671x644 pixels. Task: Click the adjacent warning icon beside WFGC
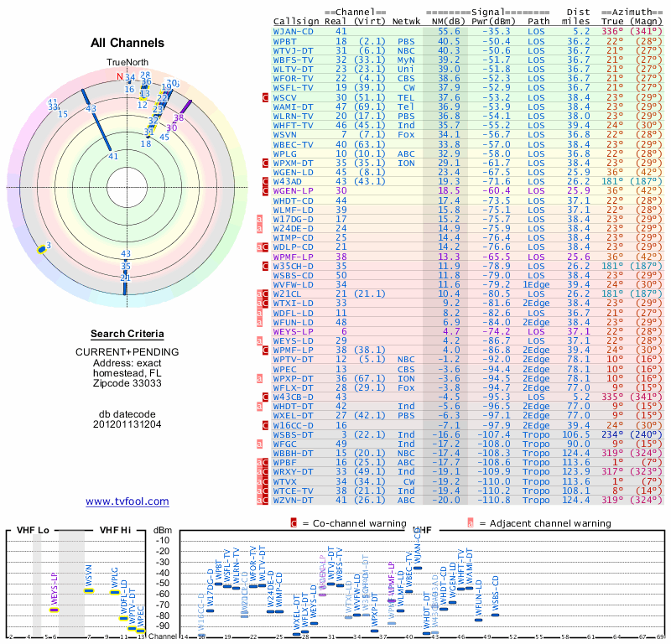coord(259,444)
